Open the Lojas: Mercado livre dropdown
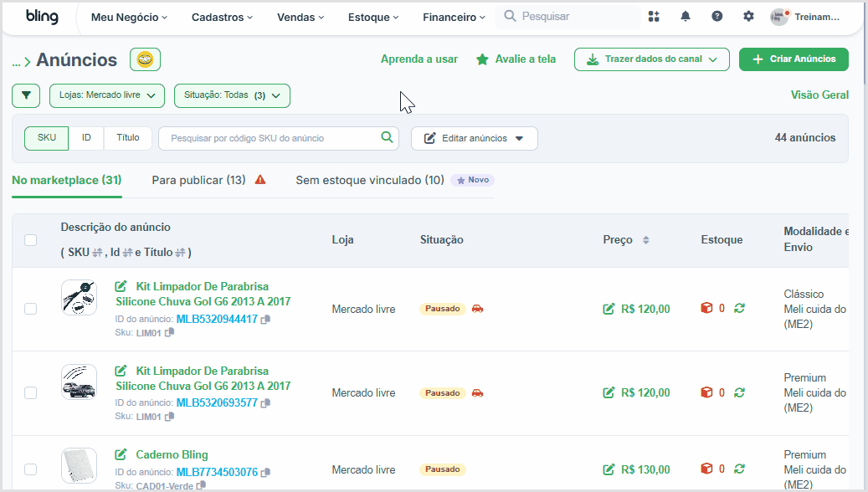 [107, 95]
